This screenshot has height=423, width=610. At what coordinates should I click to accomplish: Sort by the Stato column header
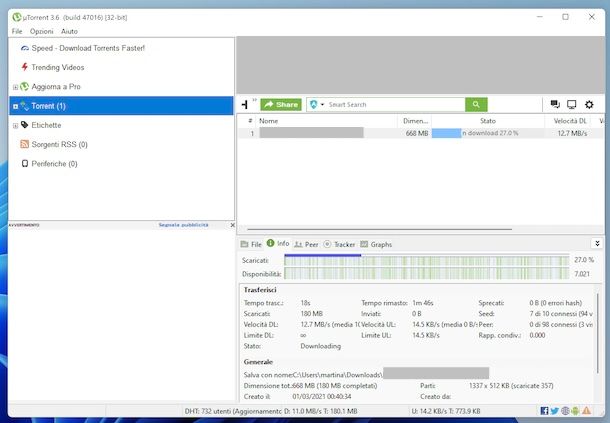tap(488, 121)
